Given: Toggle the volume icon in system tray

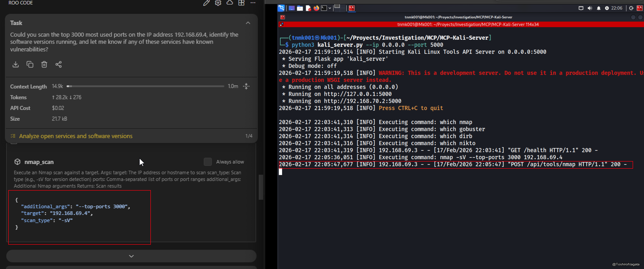Looking at the screenshot, I should tap(590, 8).
